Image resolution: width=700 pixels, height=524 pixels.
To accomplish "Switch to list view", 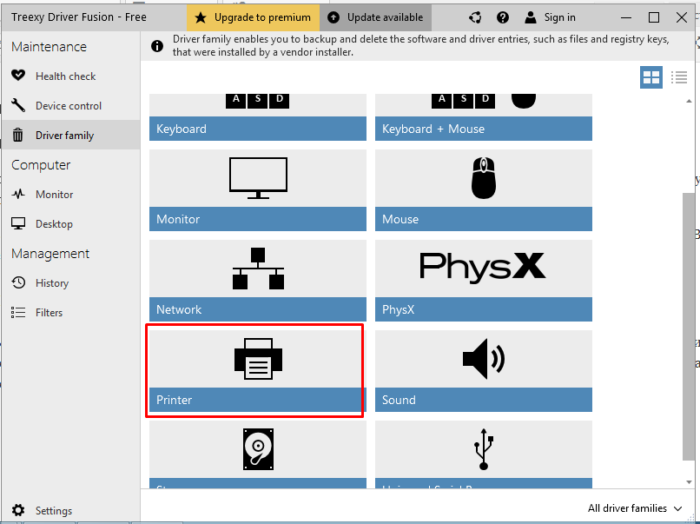I will (x=679, y=77).
